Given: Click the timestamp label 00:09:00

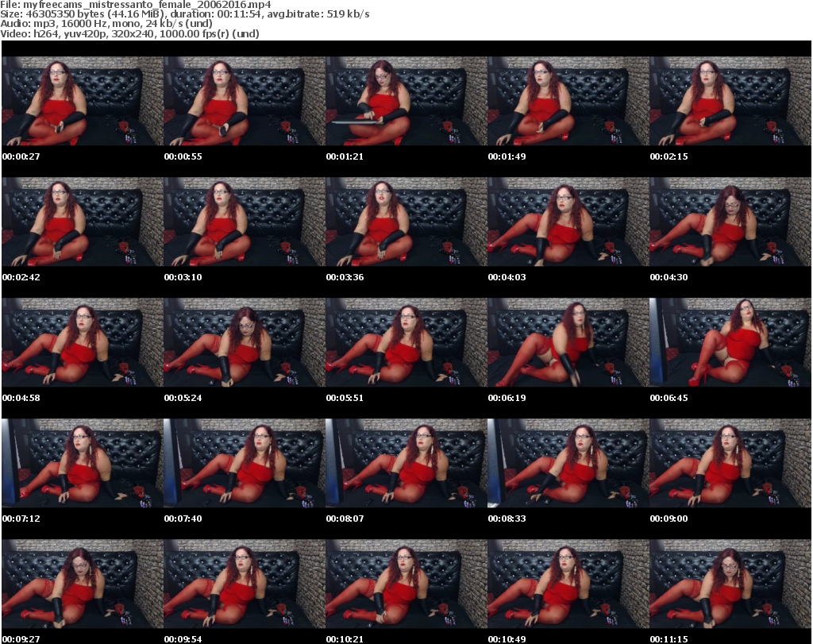Looking at the screenshot, I should click(x=669, y=519).
